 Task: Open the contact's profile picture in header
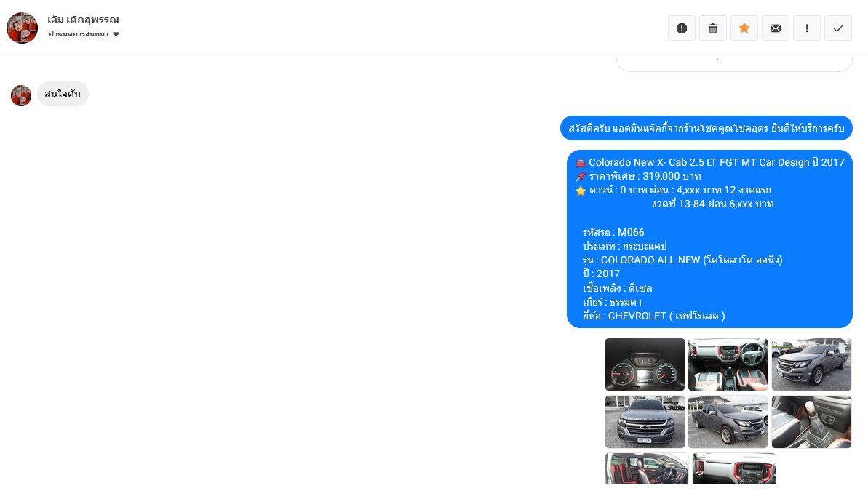[22, 28]
